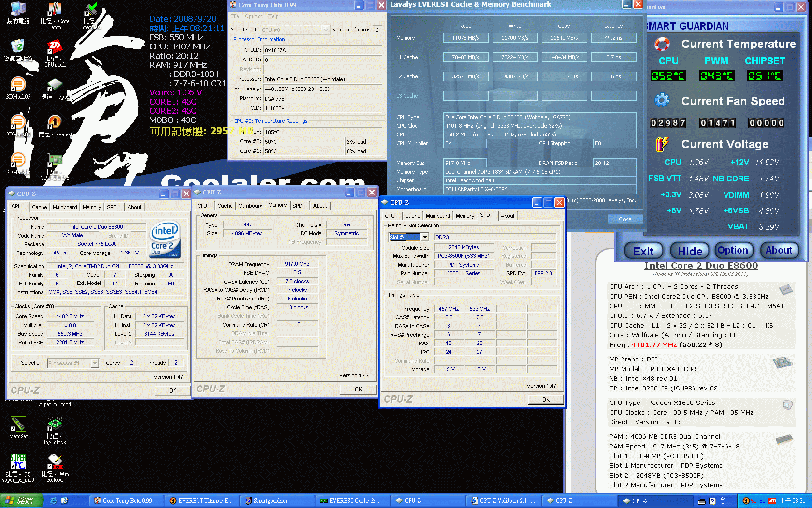Switch to Mainboard tab in left CPU-Z window
This screenshot has height=508, width=812.
(65, 207)
